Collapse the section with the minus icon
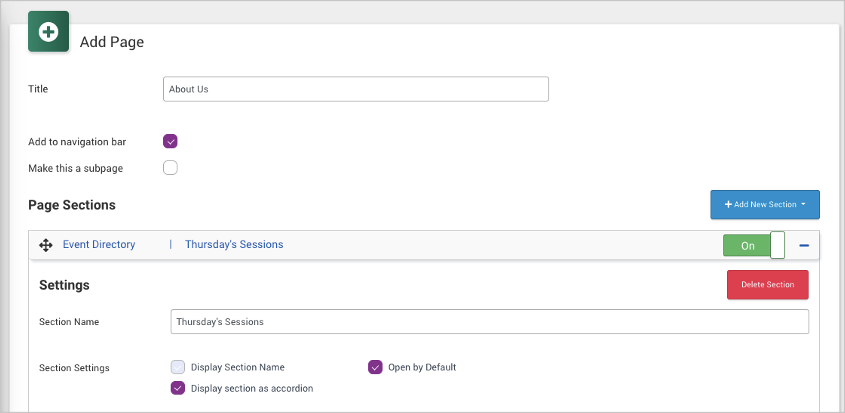This screenshot has height=413, width=845. pyautogui.click(x=804, y=245)
